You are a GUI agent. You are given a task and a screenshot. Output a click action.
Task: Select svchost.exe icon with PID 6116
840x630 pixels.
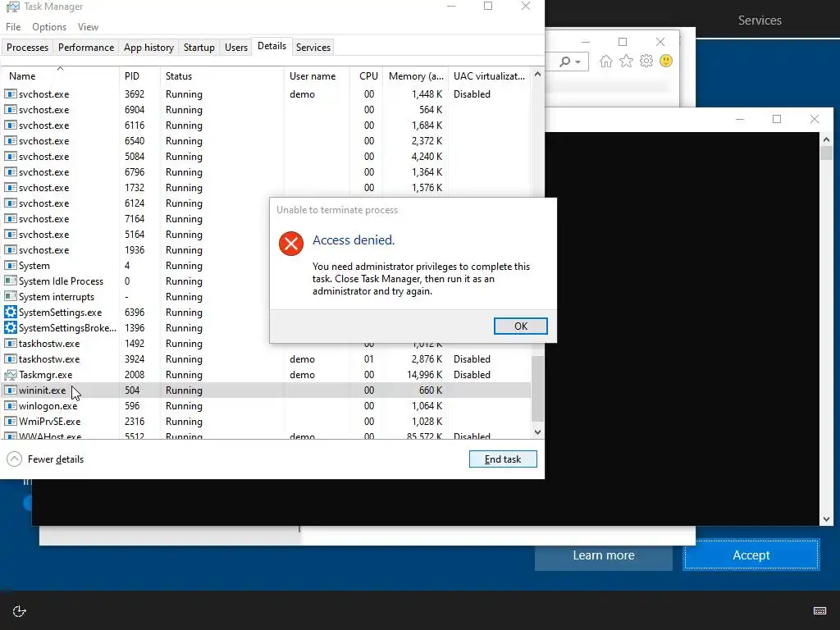point(10,125)
